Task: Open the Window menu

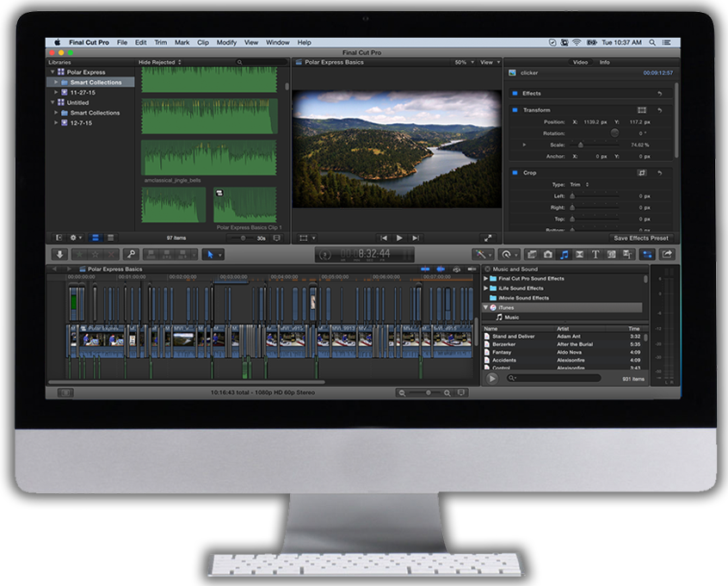Action: [x=278, y=42]
